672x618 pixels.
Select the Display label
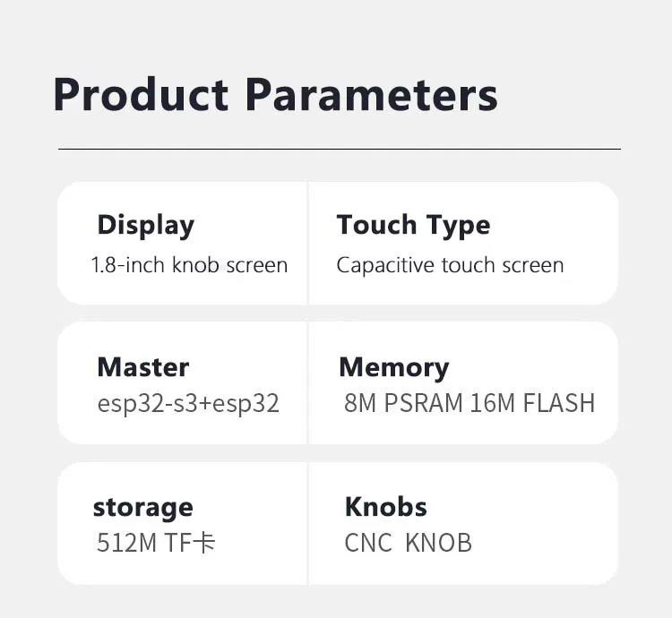[145, 225]
